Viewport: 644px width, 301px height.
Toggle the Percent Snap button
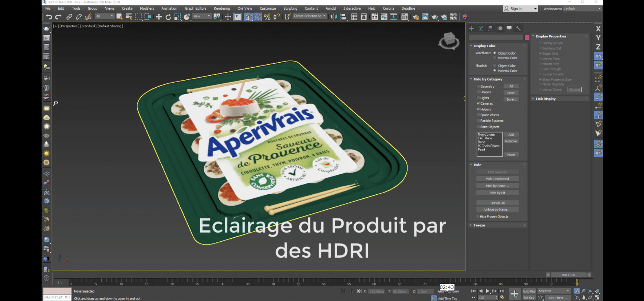point(267,17)
